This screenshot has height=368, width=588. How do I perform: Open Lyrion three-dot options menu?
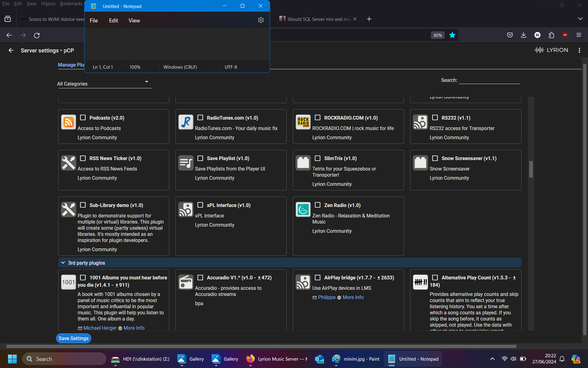pyautogui.click(x=579, y=50)
